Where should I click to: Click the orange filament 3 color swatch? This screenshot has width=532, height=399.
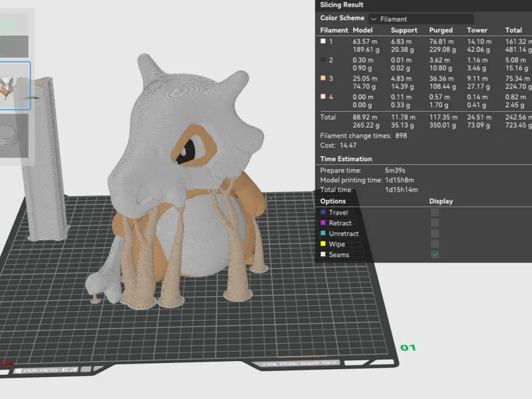(323, 78)
